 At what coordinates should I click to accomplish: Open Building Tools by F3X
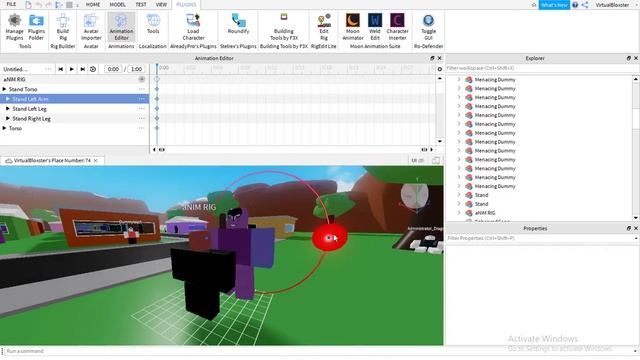[284, 27]
